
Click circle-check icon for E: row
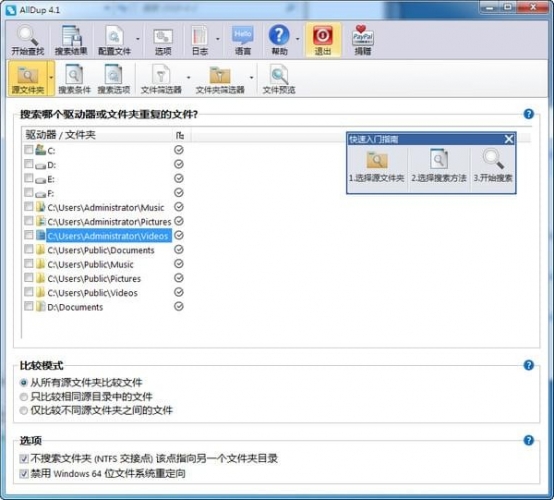coord(179,178)
